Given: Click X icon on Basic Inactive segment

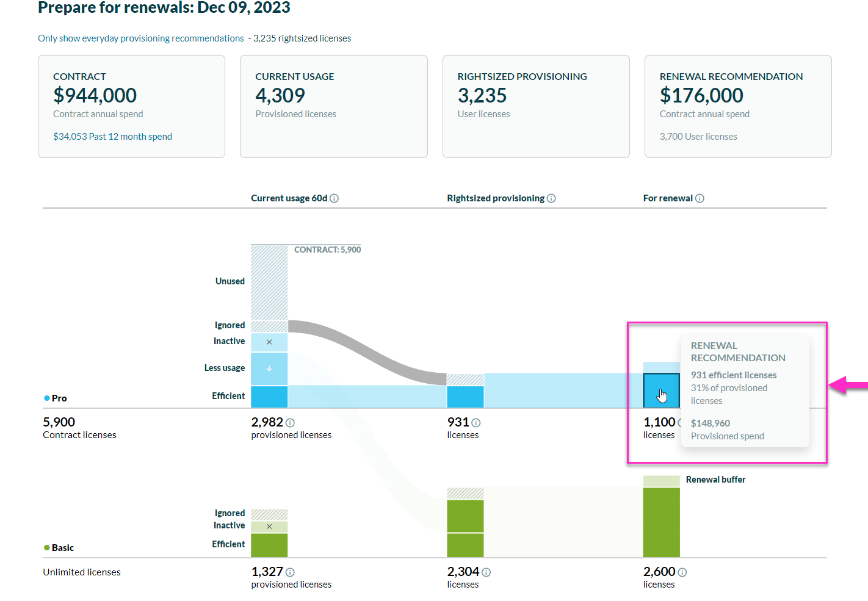Looking at the screenshot, I should pyautogui.click(x=269, y=527).
